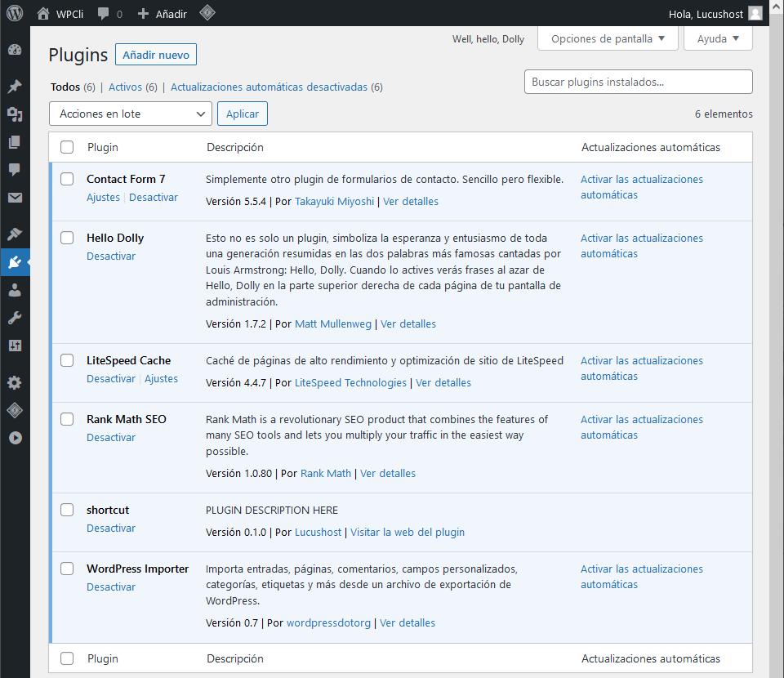The image size is (784, 678).
Task: Open Rank Math sidebar diamond icon
Action: coord(15,411)
